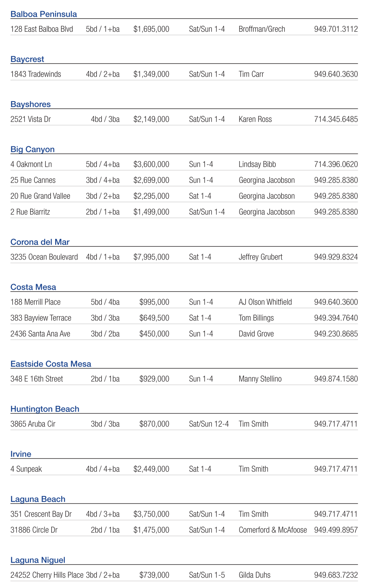Screen dimensions: 367x588
Task: Open the Big Canyon heading link
Action: pos(33,150)
